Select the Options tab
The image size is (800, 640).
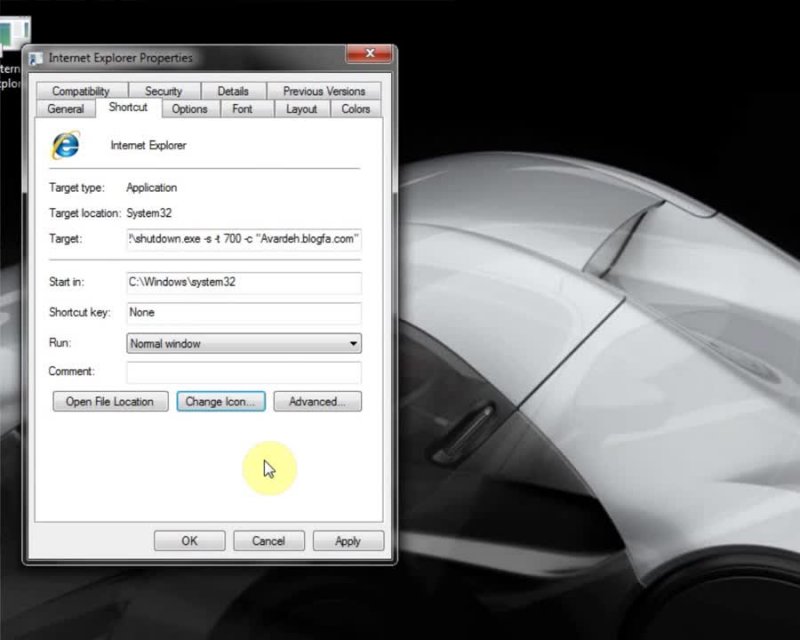coord(189,109)
